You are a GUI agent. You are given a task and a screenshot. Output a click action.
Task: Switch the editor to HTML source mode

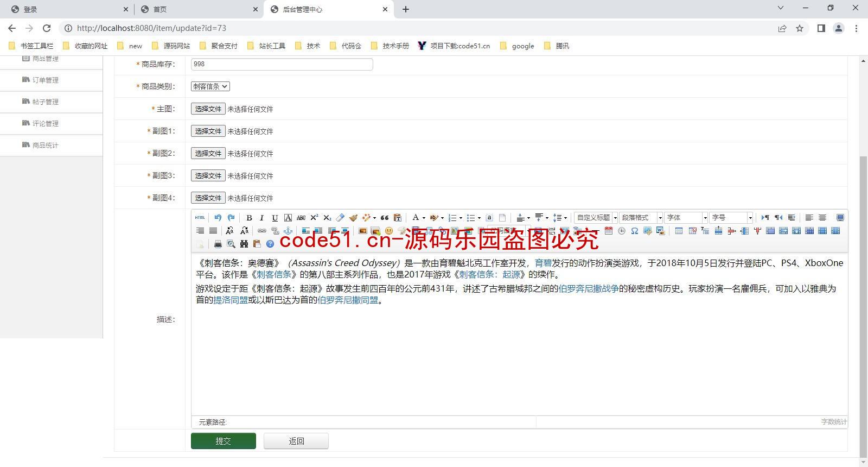tap(200, 218)
